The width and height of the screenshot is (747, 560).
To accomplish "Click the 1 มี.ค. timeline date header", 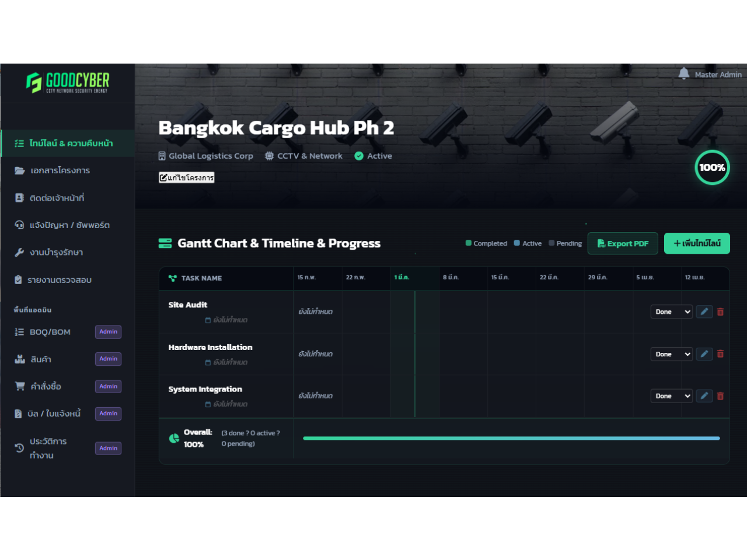I will (x=402, y=278).
